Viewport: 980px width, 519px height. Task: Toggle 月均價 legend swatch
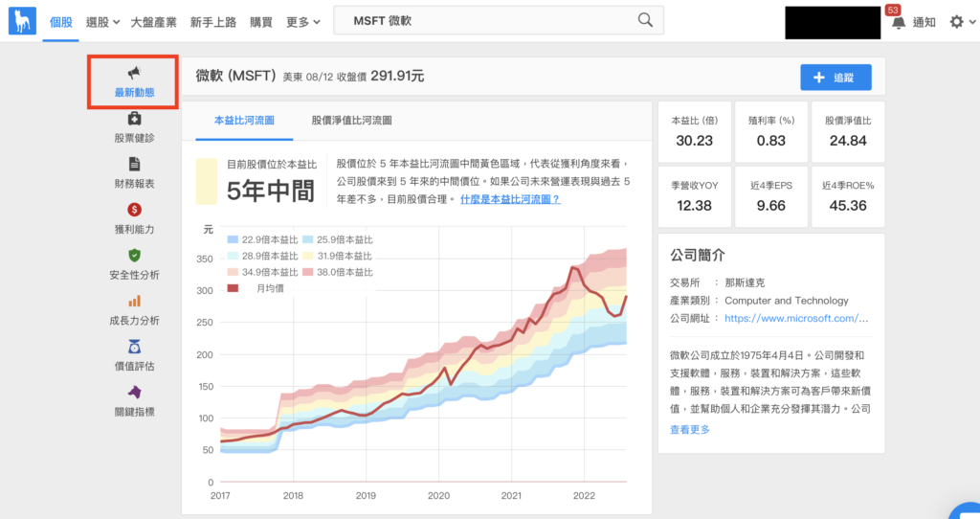233,288
